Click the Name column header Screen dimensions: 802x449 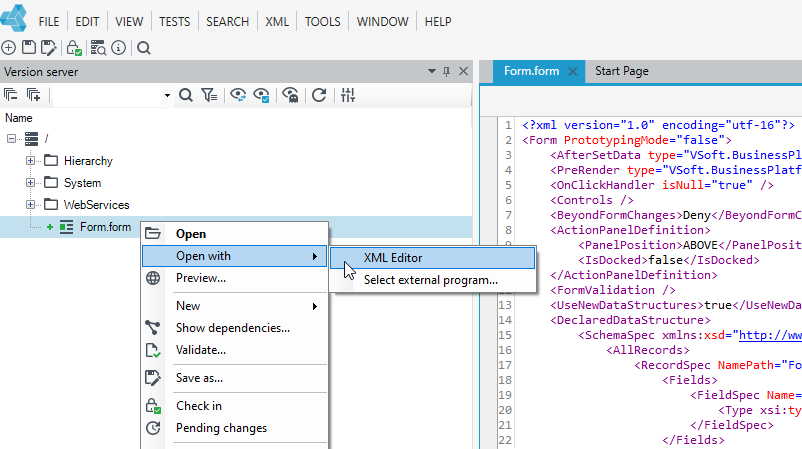pos(19,118)
